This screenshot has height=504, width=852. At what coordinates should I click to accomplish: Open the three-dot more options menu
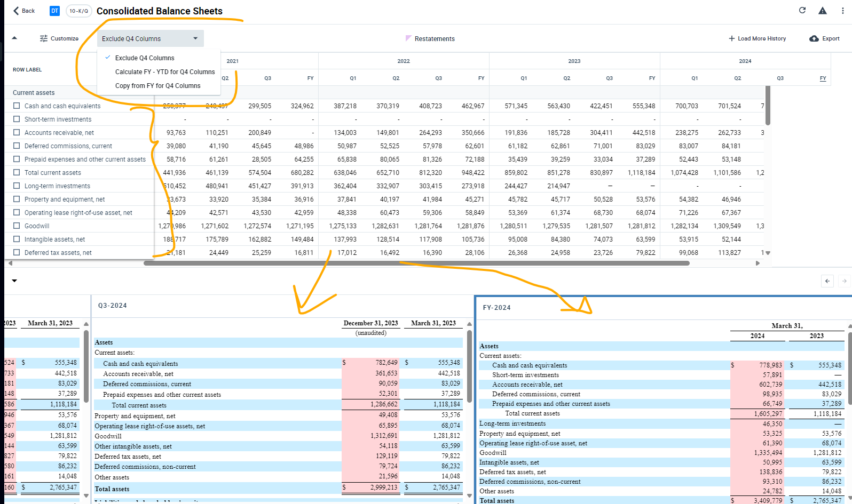(843, 11)
